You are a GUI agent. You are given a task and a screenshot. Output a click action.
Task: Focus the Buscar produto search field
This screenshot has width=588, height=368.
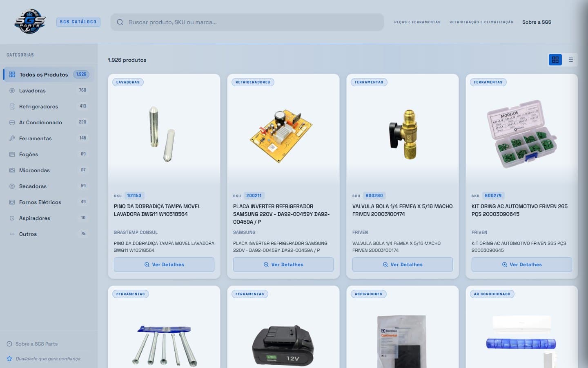coord(247,22)
